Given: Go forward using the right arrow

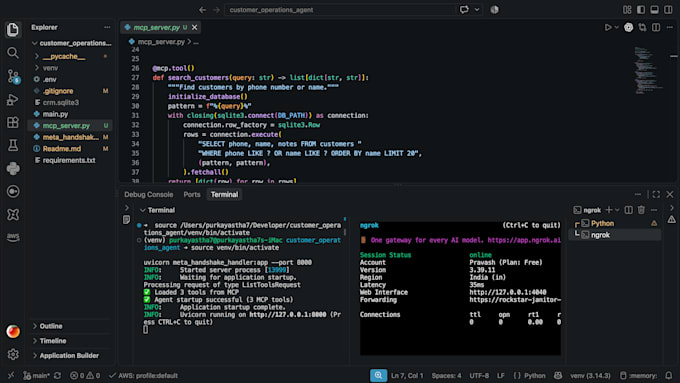Looking at the screenshot, I should point(216,10).
